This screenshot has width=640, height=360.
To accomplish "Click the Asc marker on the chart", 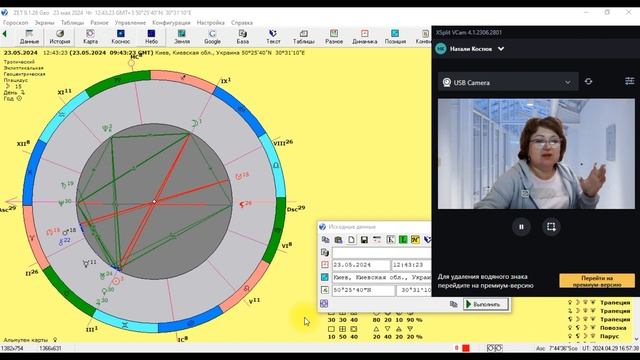I will [x=8, y=209].
